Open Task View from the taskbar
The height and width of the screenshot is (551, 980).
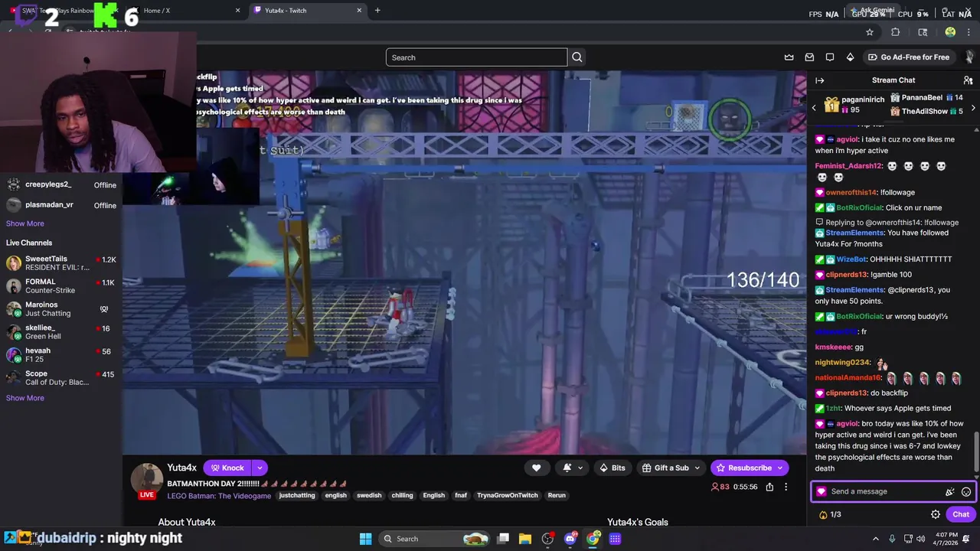[x=503, y=539]
